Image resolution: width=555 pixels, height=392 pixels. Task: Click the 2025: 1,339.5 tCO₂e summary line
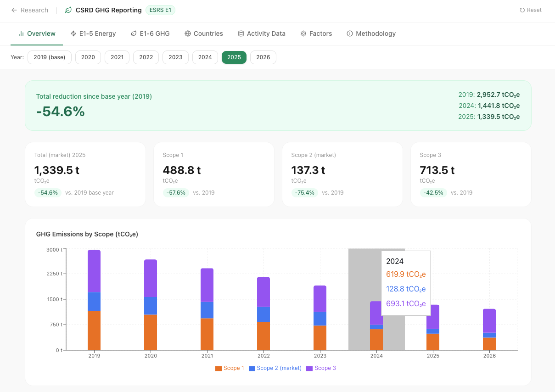(489, 117)
